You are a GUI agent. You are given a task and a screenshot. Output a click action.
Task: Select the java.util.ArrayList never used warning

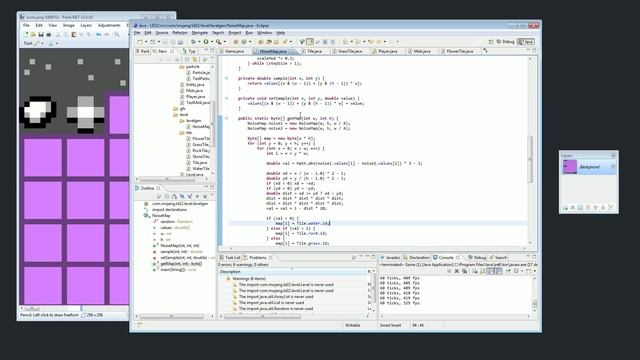[x=276, y=297]
